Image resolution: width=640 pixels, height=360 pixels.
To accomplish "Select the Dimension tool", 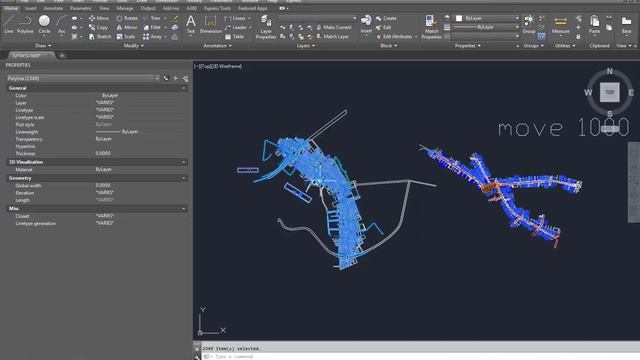I will [x=211, y=24].
